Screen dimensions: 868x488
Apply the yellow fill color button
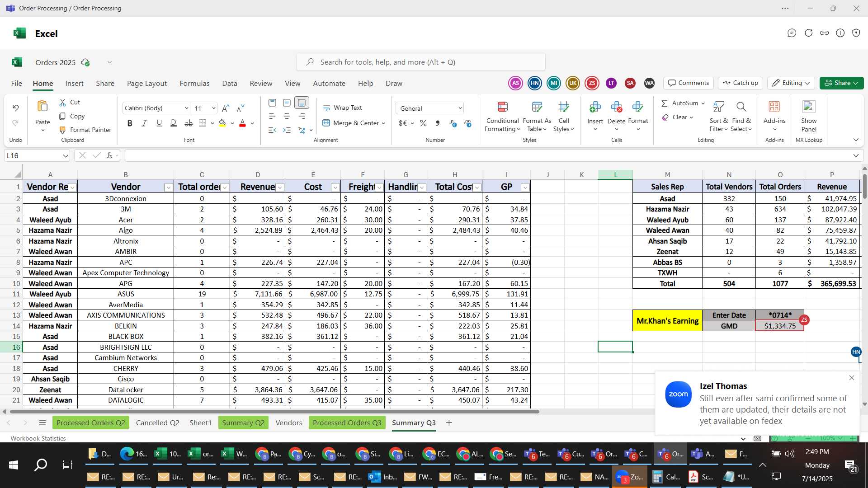coord(222,123)
